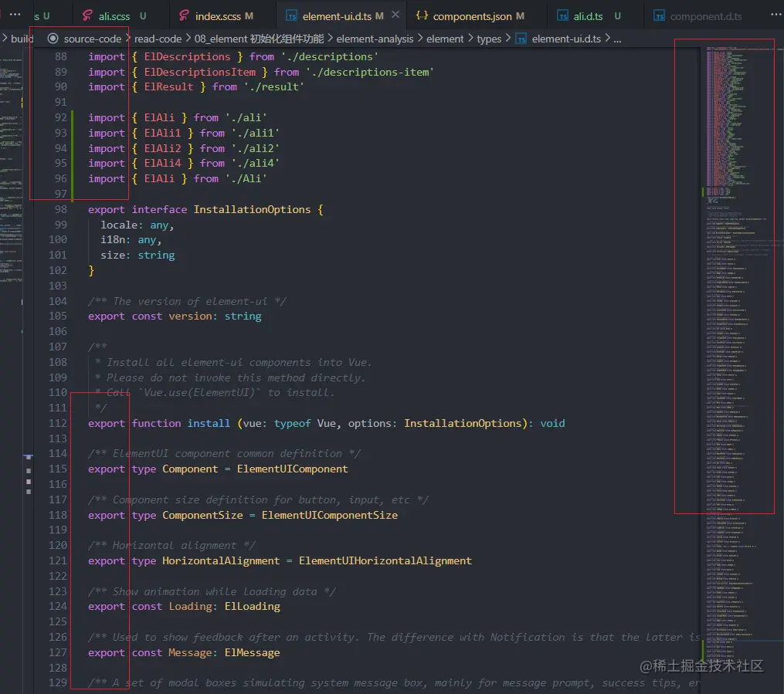The width and height of the screenshot is (784, 694).
Task: Open the element breadcrumb folder
Action: click(x=444, y=39)
